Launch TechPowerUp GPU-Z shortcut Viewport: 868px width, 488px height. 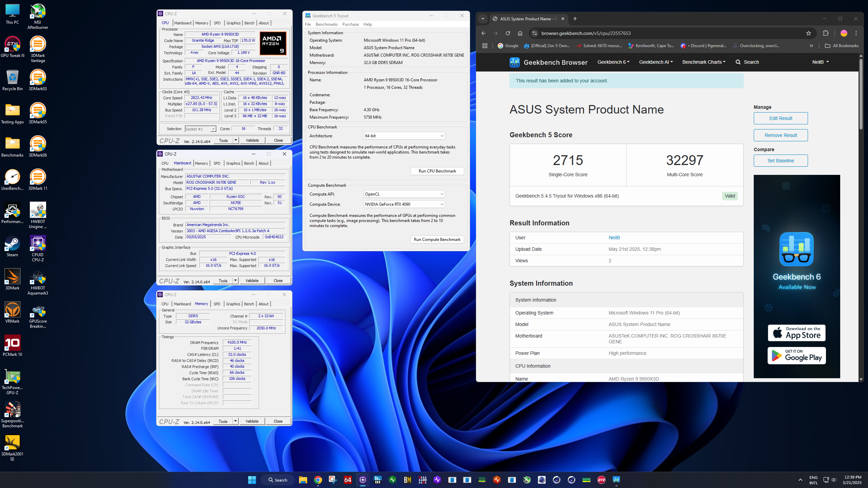13,382
